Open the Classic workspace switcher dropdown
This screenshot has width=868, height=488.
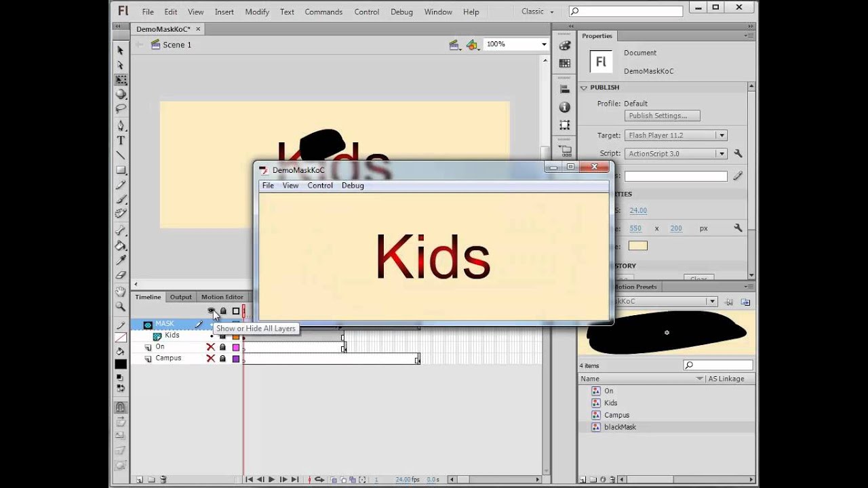click(x=537, y=12)
